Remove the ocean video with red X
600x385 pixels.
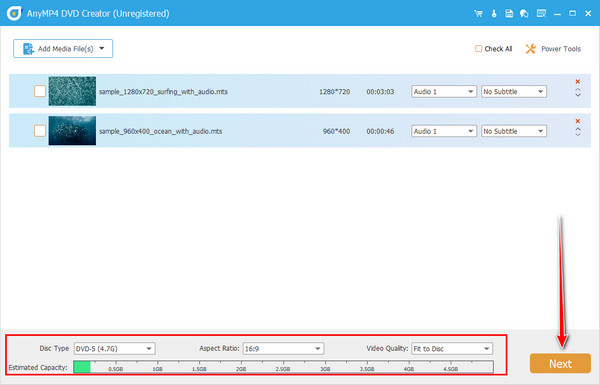[x=578, y=121]
